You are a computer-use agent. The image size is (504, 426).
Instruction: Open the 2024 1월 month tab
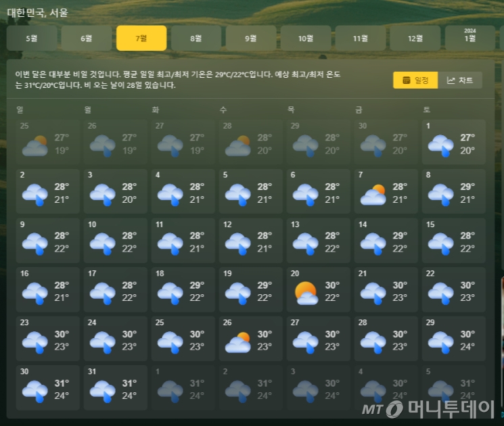[x=470, y=39]
